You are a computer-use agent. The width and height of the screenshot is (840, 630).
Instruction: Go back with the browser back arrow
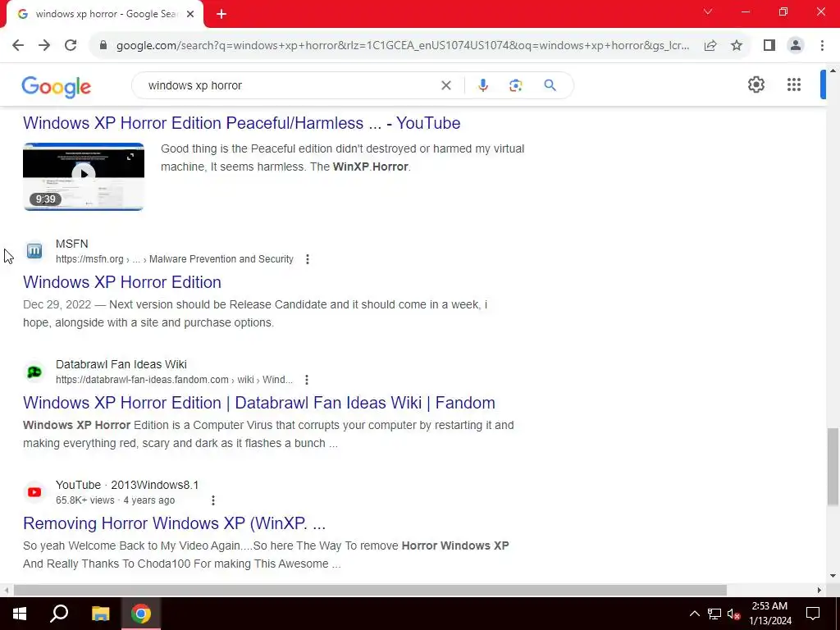click(x=18, y=46)
